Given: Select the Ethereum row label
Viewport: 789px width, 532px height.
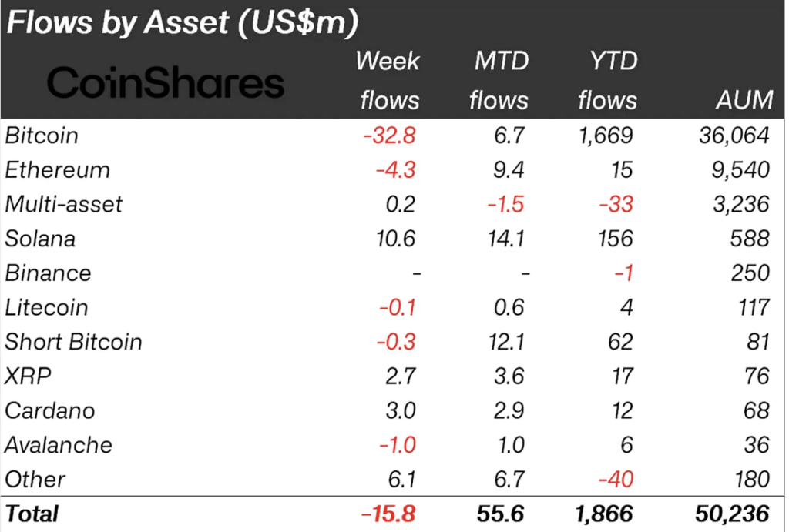Looking at the screenshot, I should click(57, 170).
